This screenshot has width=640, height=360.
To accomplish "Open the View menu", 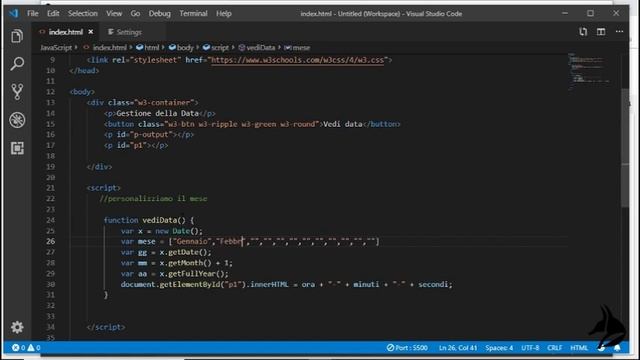I will tap(114, 13).
